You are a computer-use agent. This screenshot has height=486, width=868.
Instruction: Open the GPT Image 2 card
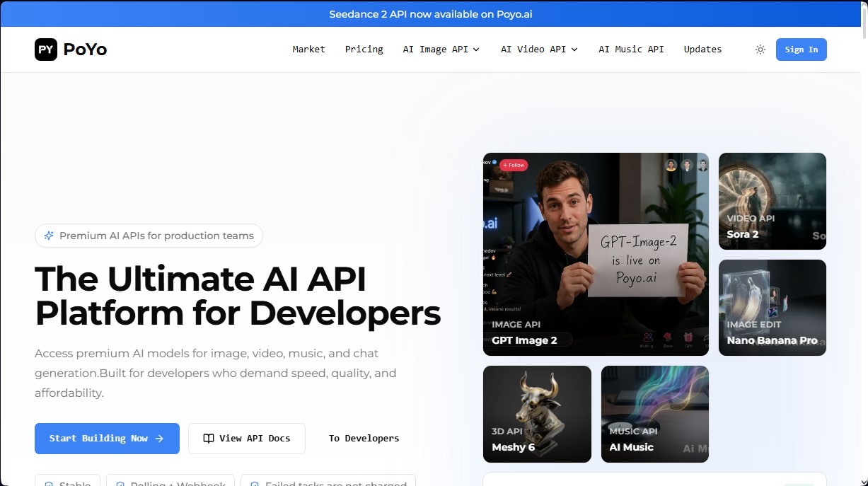pos(596,254)
